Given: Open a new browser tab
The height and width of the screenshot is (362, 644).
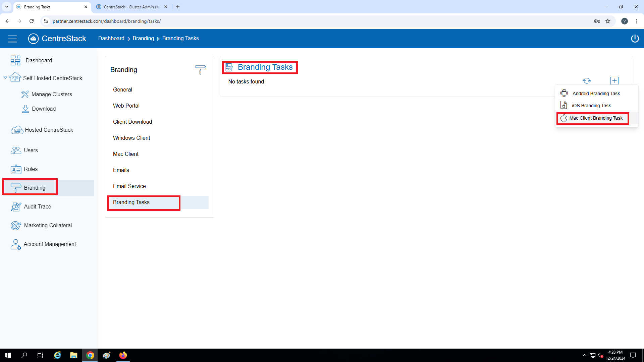Looking at the screenshot, I should (178, 7).
